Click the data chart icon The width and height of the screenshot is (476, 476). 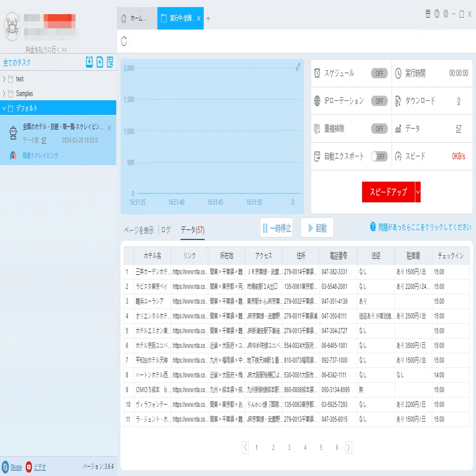coord(398,129)
